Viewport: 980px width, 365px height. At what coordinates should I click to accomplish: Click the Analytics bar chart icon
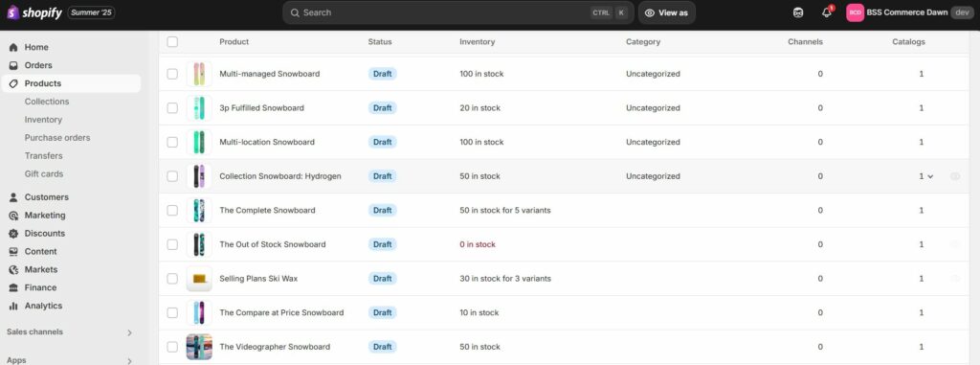pos(13,307)
